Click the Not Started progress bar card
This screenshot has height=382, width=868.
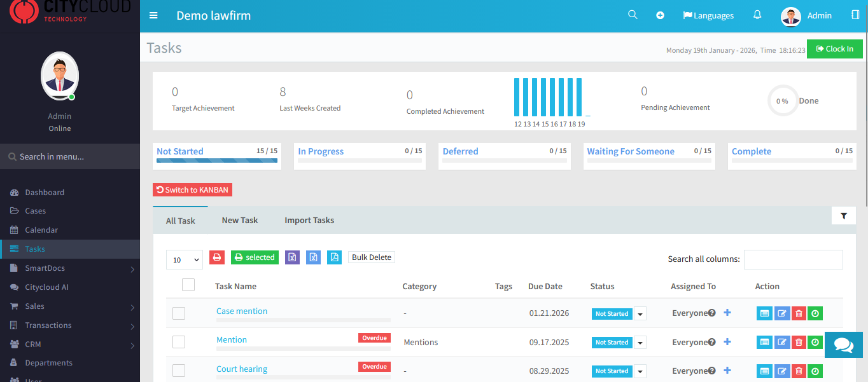217,156
